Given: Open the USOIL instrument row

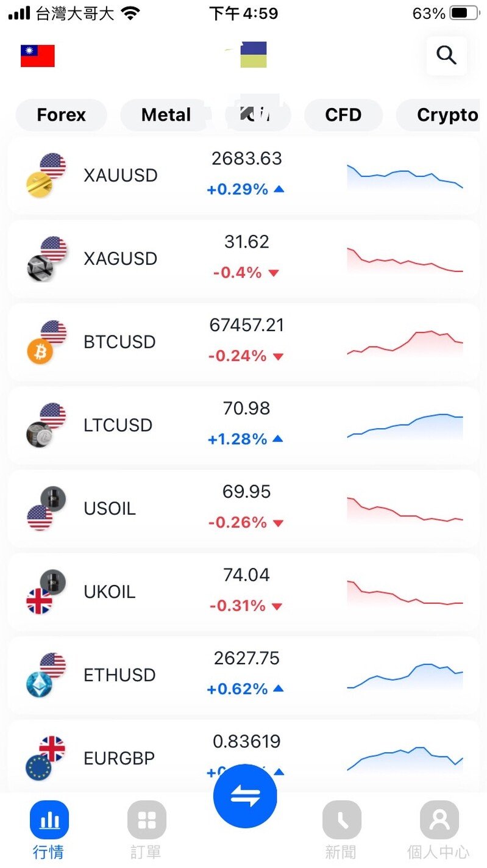Looking at the screenshot, I should (244, 508).
